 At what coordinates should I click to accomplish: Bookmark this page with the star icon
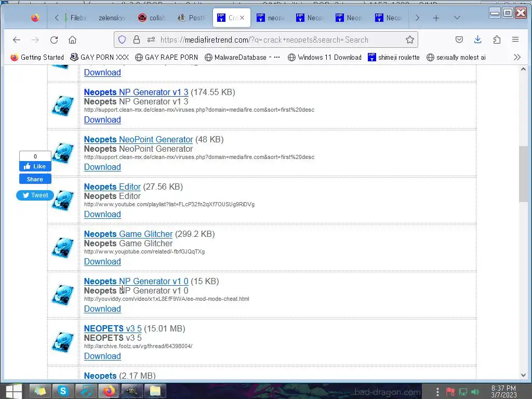410,39
